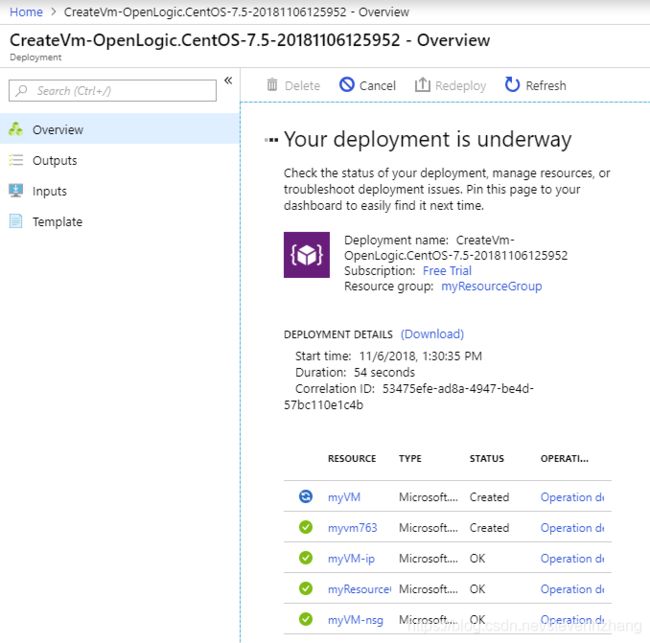
Task: Open the myVM resource link
Action: point(344,497)
